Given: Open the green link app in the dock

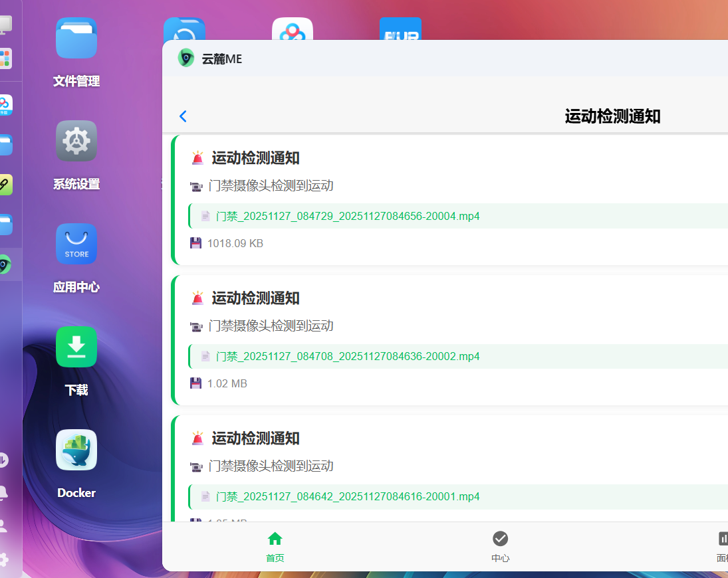Looking at the screenshot, I should [x=5, y=185].
